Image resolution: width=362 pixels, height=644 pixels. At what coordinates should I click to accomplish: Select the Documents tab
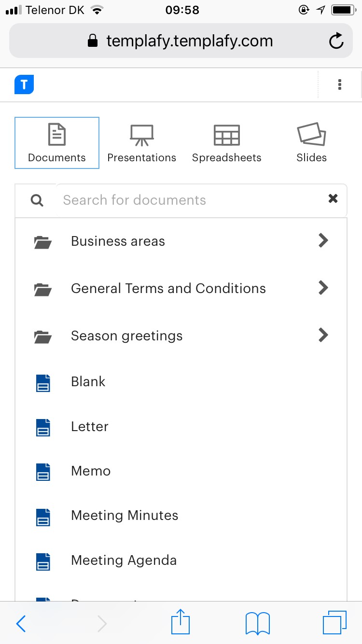click(x=57, y=143)
